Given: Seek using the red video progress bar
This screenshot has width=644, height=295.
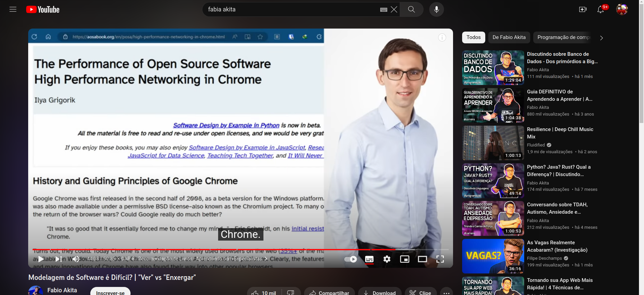Looking at the screenshot, I should 201,250.
